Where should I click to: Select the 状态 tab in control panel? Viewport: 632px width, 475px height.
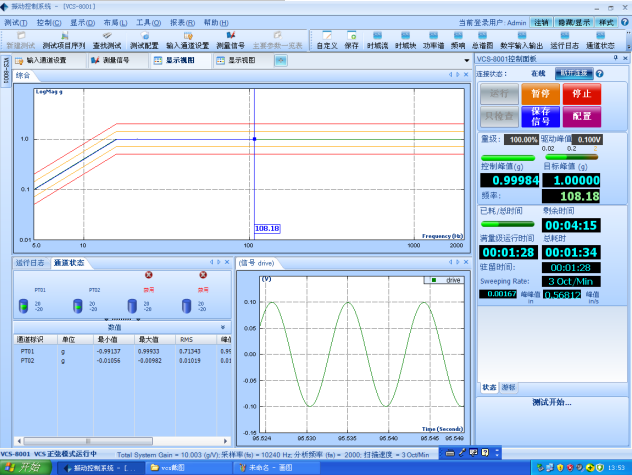pyautogui.click(x=489, y=387)
